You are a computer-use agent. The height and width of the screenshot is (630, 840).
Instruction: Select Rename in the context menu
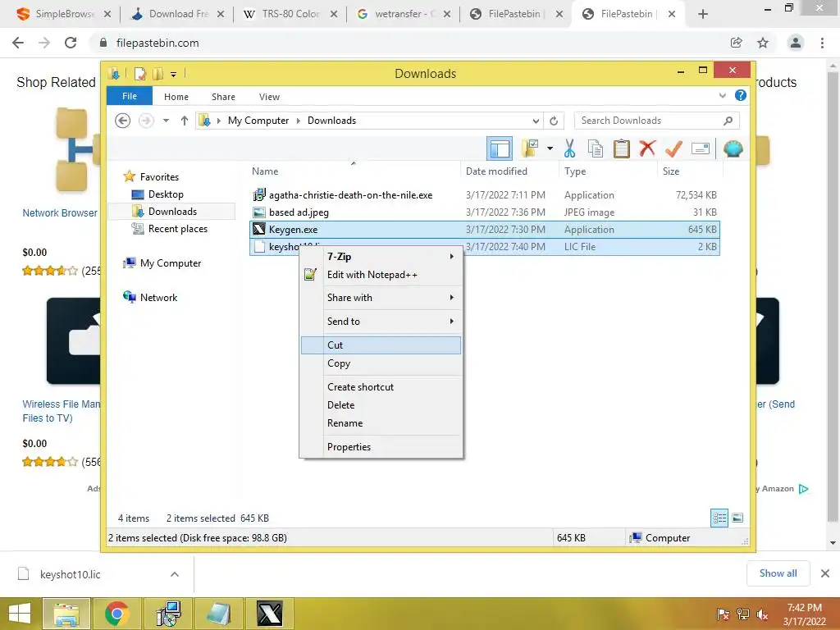click(x=381, y=423)
